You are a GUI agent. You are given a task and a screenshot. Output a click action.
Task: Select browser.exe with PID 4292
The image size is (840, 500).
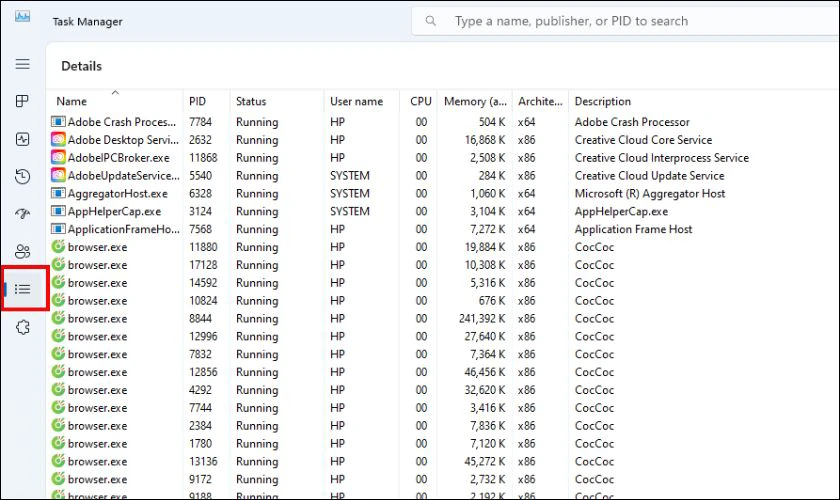coord(98,390)
